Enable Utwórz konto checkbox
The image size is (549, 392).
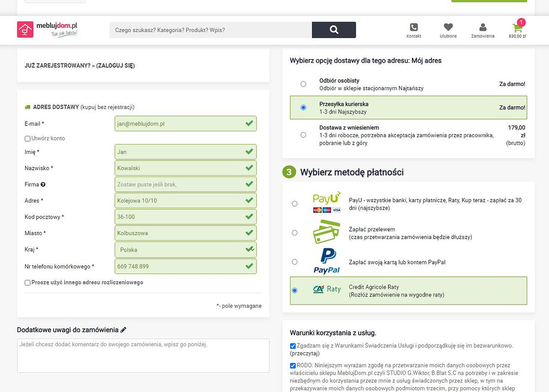tap(27, 139)
